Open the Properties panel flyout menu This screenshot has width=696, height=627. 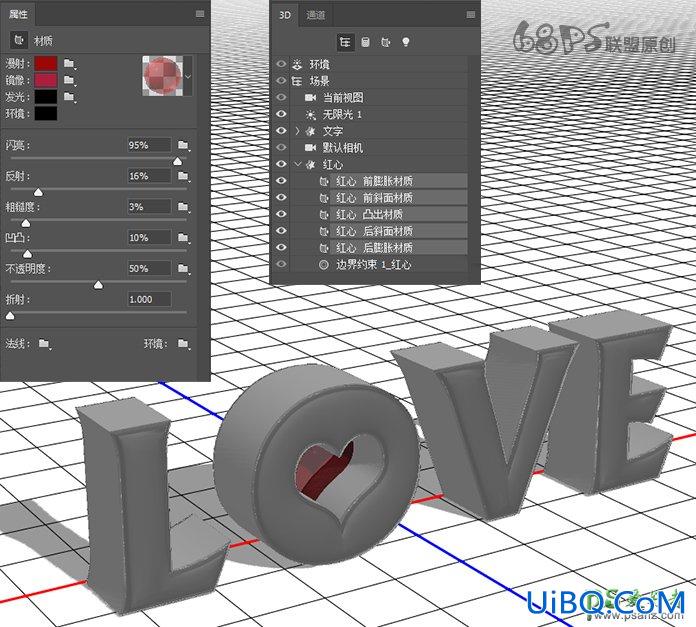(200, 14)
